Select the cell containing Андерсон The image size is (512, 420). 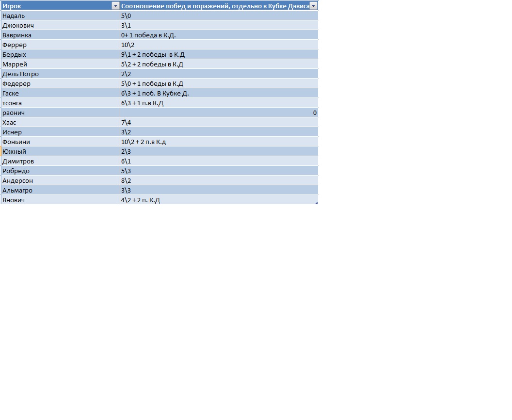point(61,180)
